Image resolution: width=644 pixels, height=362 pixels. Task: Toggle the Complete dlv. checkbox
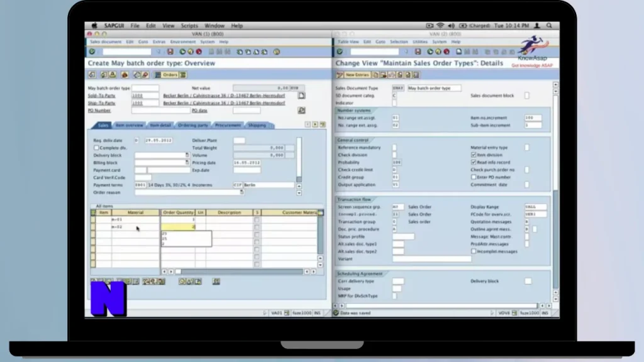(96, 148)
